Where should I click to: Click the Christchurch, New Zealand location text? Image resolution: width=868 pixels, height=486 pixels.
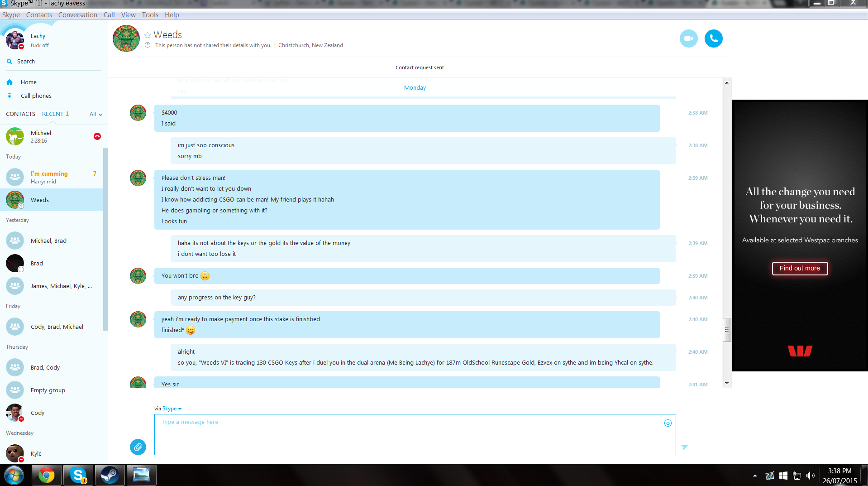(310, 45)
